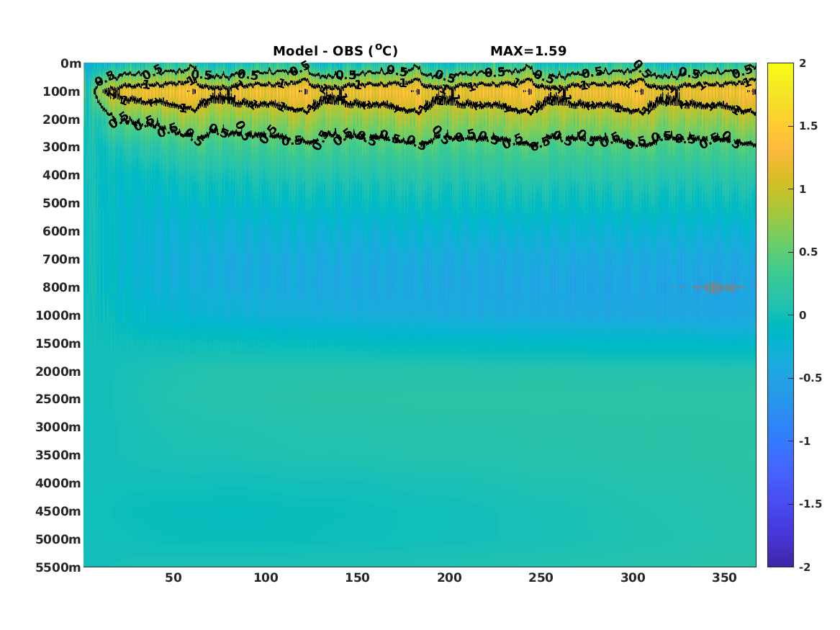Click the '300' horizontal axis tick label
Screen dimensions: 840x630
(x=633, y=578)
